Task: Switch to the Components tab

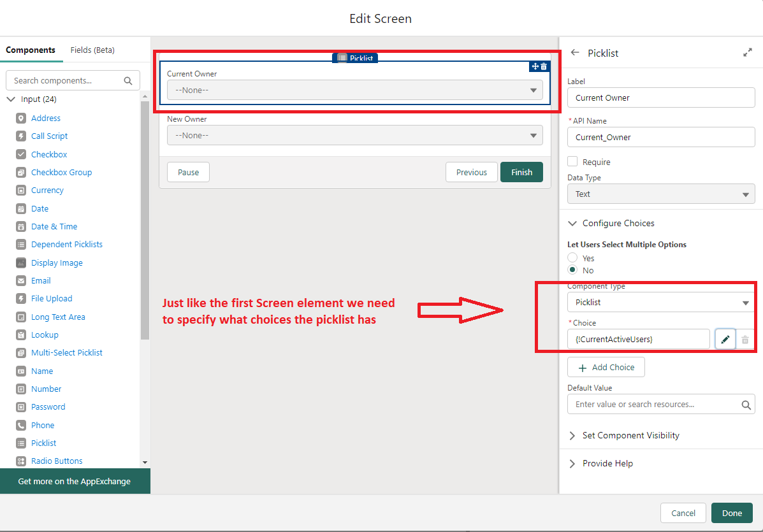Action: (31, 50)
